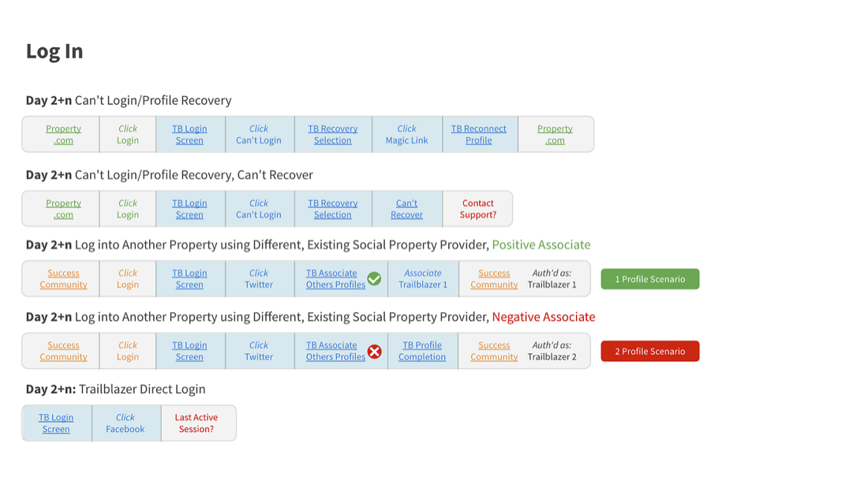Open TB Login Screen in Direct Login row
868x488 pixels.
(x=56, y=423)
